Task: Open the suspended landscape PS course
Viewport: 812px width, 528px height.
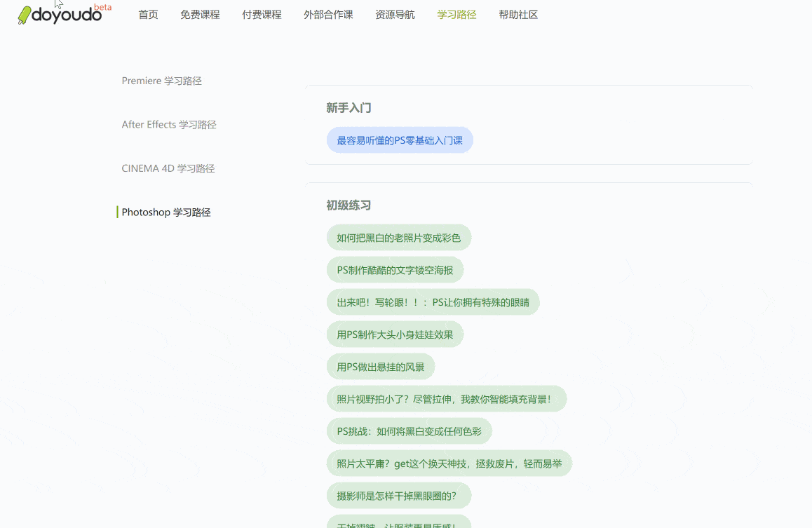Action: coord(381,366)
